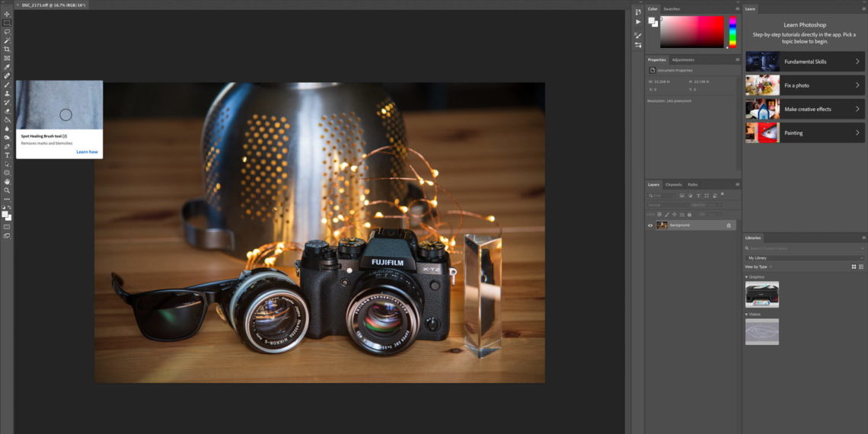Toggle type layer filter in Layers panel
868x434 pixels.
click(698, 196)
